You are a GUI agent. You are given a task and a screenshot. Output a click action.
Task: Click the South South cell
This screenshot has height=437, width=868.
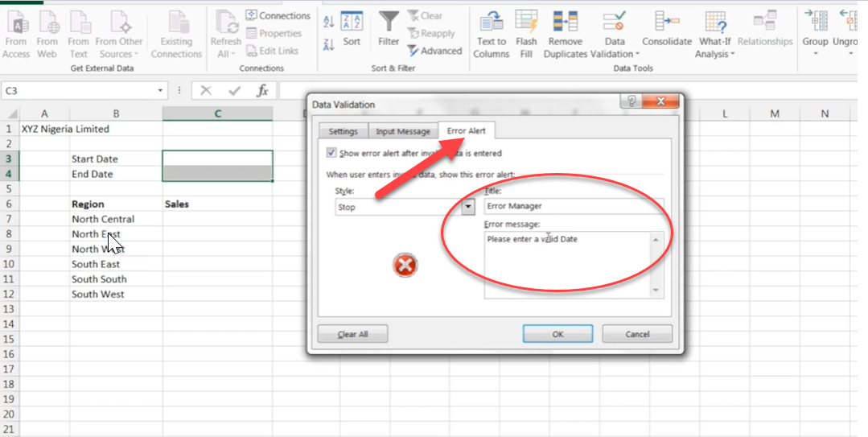pos(116,279)
